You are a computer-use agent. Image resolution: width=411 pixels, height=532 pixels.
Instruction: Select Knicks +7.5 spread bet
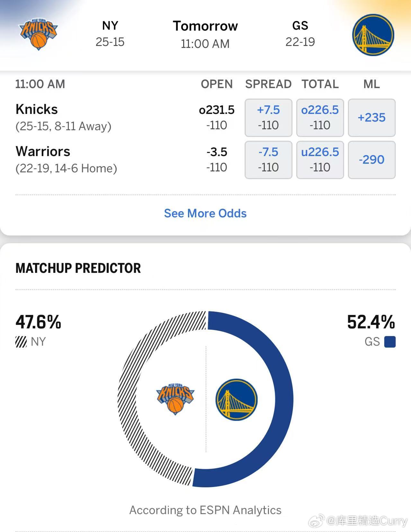pyautogui.click(x=268, y=117)
